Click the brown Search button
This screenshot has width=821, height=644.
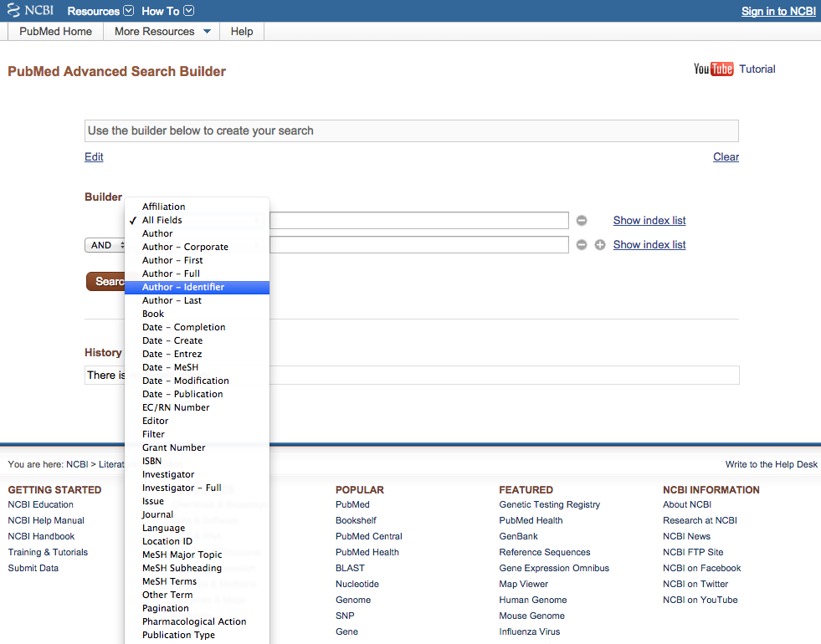[x=105, y=282]
